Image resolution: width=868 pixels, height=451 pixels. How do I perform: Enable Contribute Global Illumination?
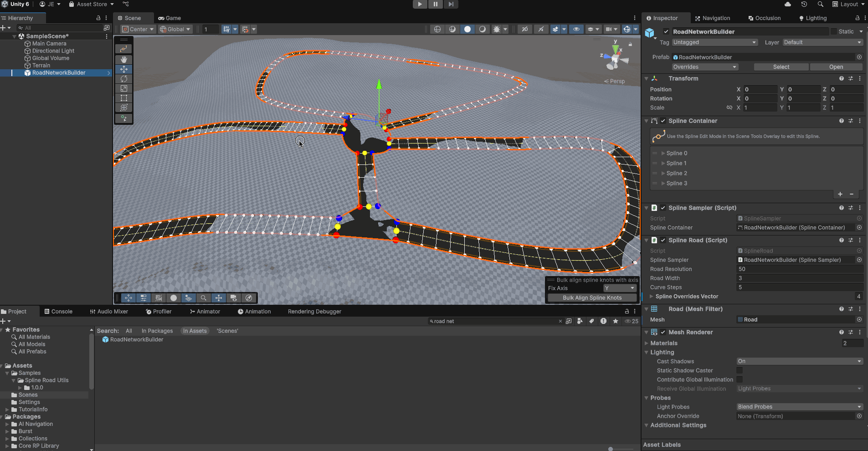pyautogui.click(x=740, y=379)
